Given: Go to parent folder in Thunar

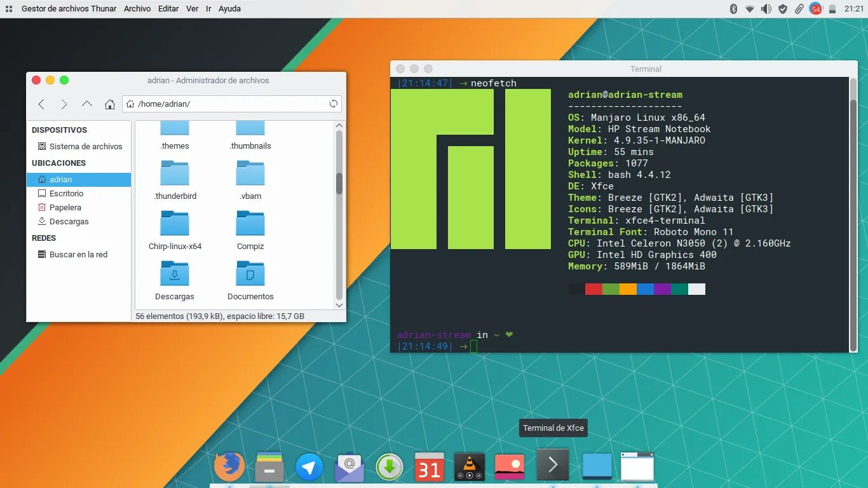Looking at the screenshot, I should [x=87, y=104].
